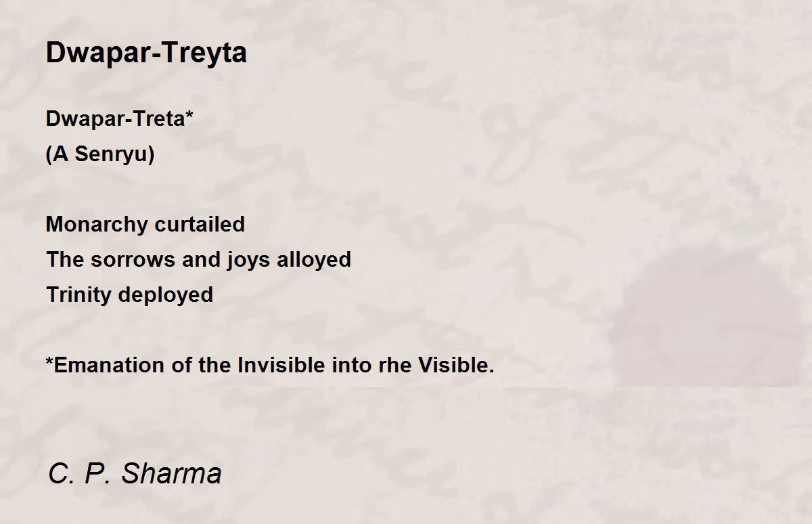812x524 pixels.
Task: Click the subtitle Dwapar-Treta*
Action: (x=120, y=119)
